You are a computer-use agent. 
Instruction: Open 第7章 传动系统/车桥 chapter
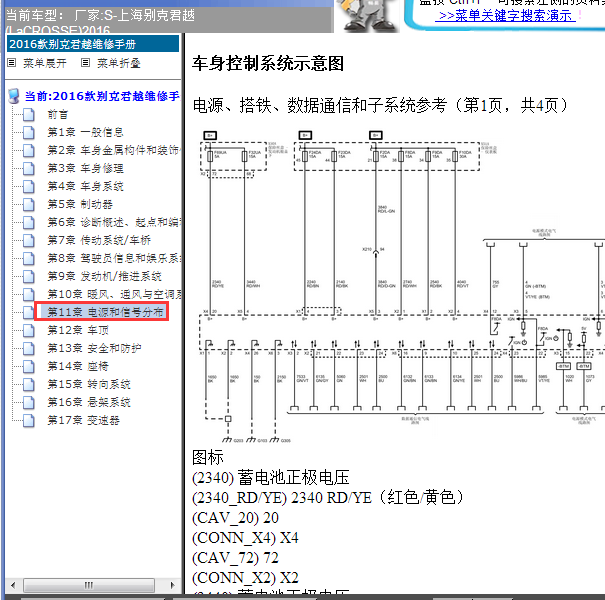99,240
